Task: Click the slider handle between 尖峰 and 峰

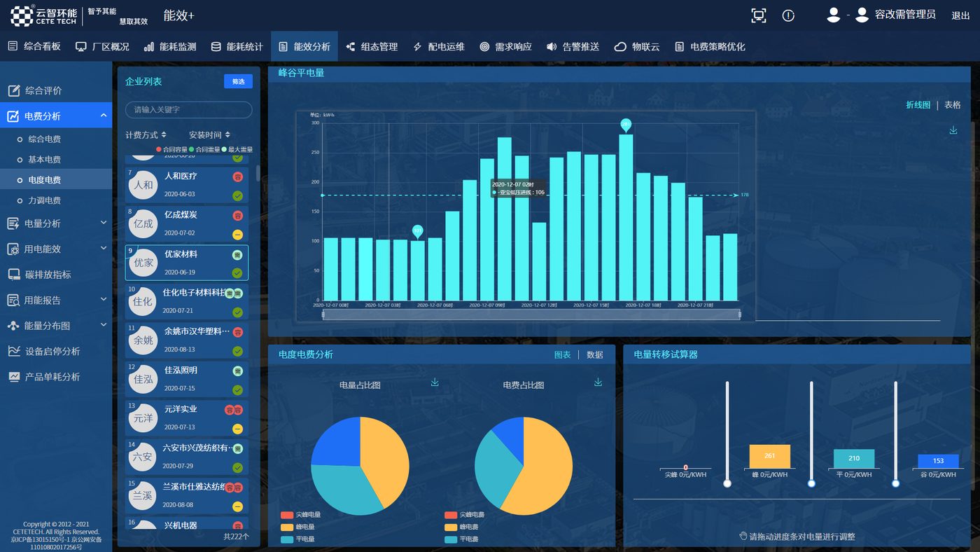Action: 727,484
